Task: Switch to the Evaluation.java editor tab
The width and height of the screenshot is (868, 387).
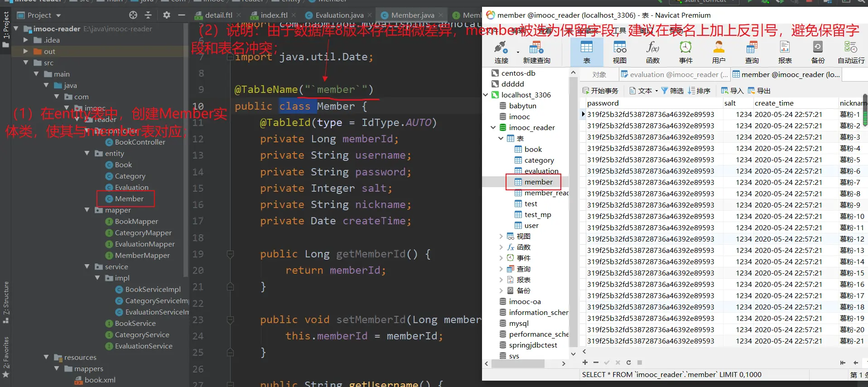Action: [339, 15]
